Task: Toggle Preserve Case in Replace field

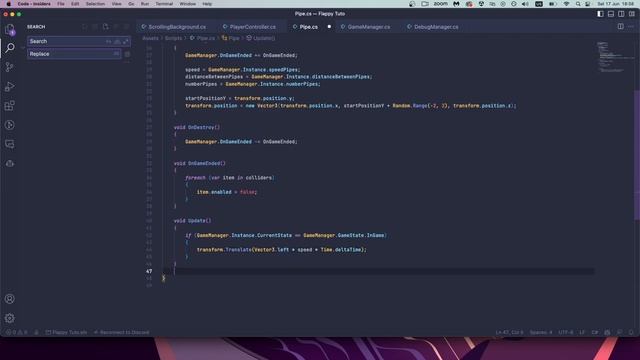Action: pyautogui.click(x=116, y=54)
